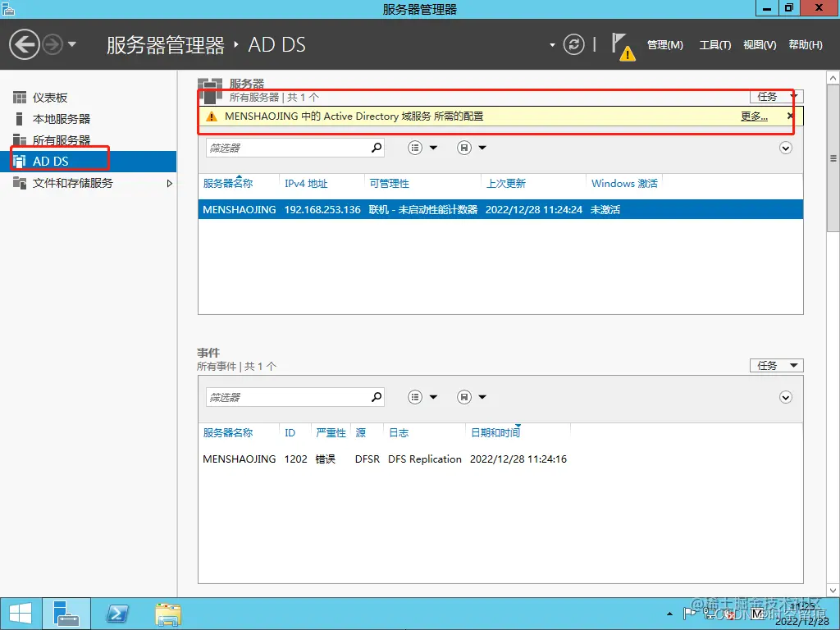This screenshot has height=630, width=840.
Task: Dismiss the yellow warning bar
Action: click(x=790, y=116)
